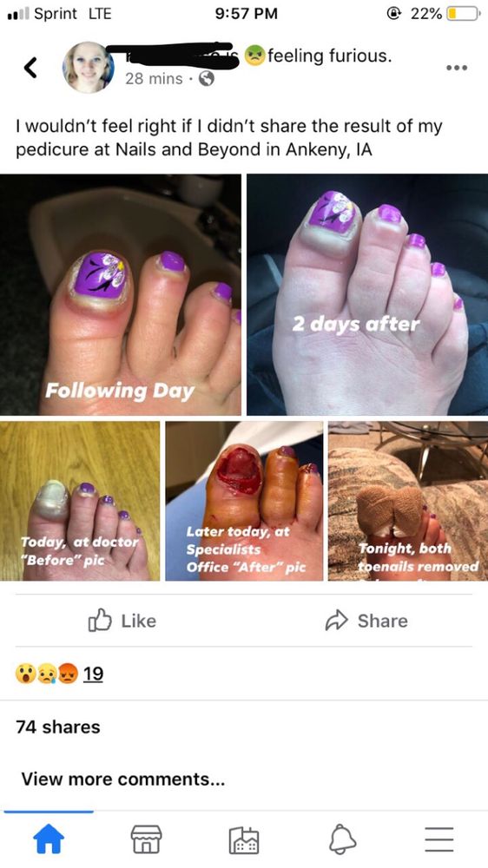The width and height of the screenshot is (488, 868).
Task: Tap the furious feeling emoji icon
Action: (x=254, y=56)
